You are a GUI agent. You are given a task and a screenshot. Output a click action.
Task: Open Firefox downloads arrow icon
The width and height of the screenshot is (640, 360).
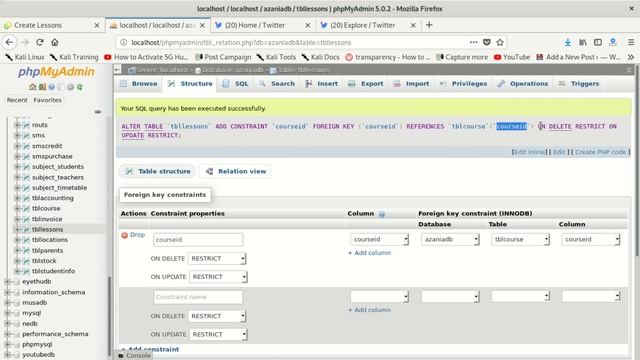click(568, 42)
